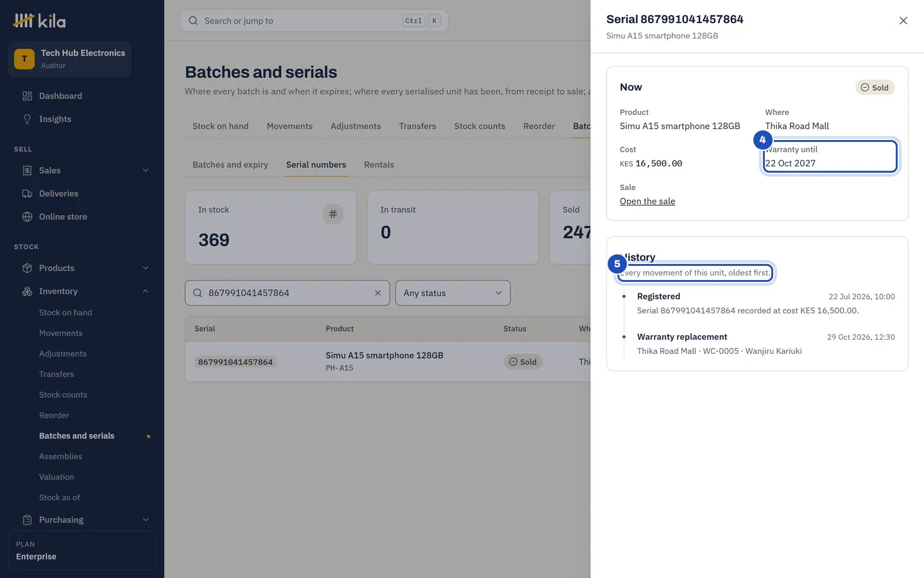Click the Kila logo

[x=39, y=21]
